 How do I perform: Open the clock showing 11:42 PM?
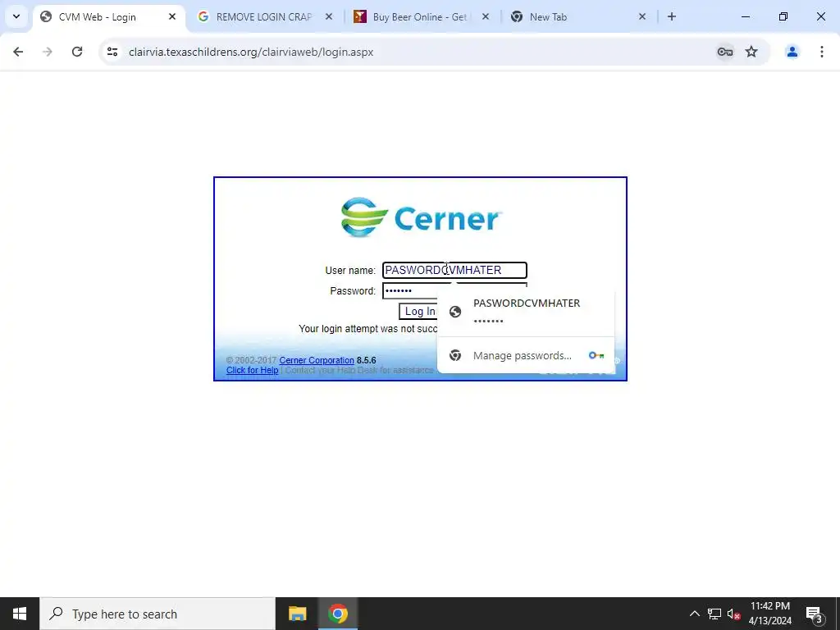coord(769,614)
